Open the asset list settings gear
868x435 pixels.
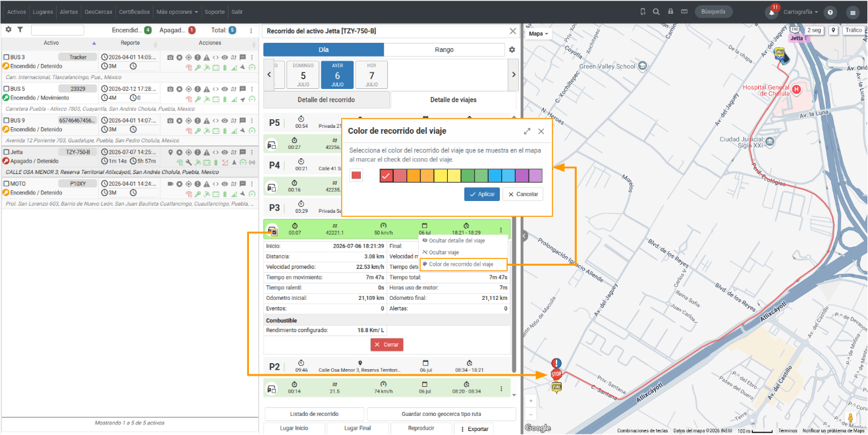[9, 30]
